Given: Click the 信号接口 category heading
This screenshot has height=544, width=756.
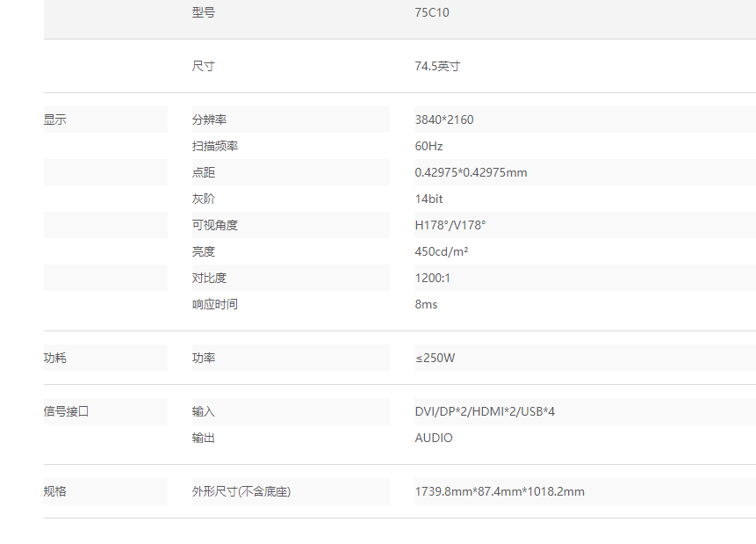Looking at the screenshot, I should [x=66, y=411].
